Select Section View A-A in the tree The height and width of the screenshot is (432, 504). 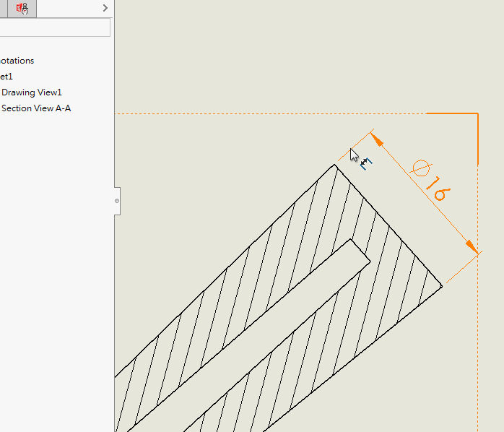click(x=36, y=108)
